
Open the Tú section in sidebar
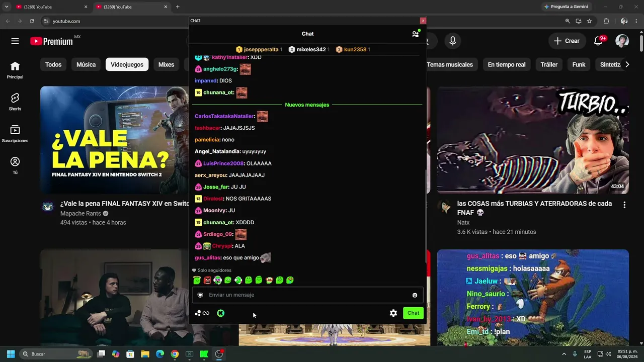coord(15,165)
